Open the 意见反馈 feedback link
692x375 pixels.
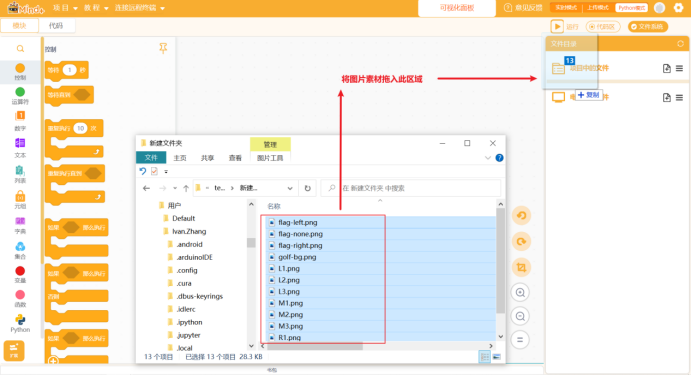pyautogui.click(x=523, y=8)
